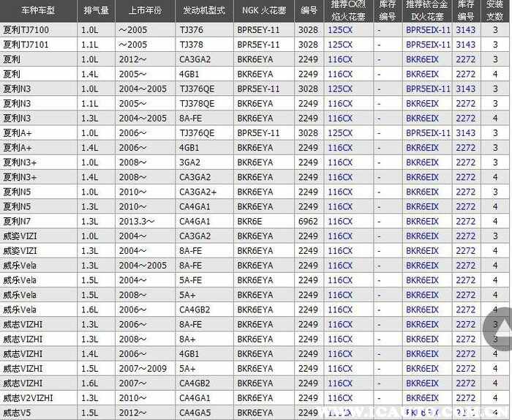Image resolution: width=512 pixels, height=420 pixels.
Task: Open the 125CX link in the 夏利TJ7100 row
Action: pos(340,30)
